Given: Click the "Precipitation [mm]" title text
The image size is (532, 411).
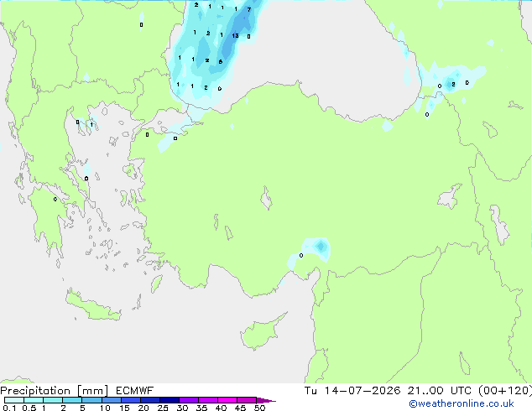Looking at the screenshot, I should [54, 391].
